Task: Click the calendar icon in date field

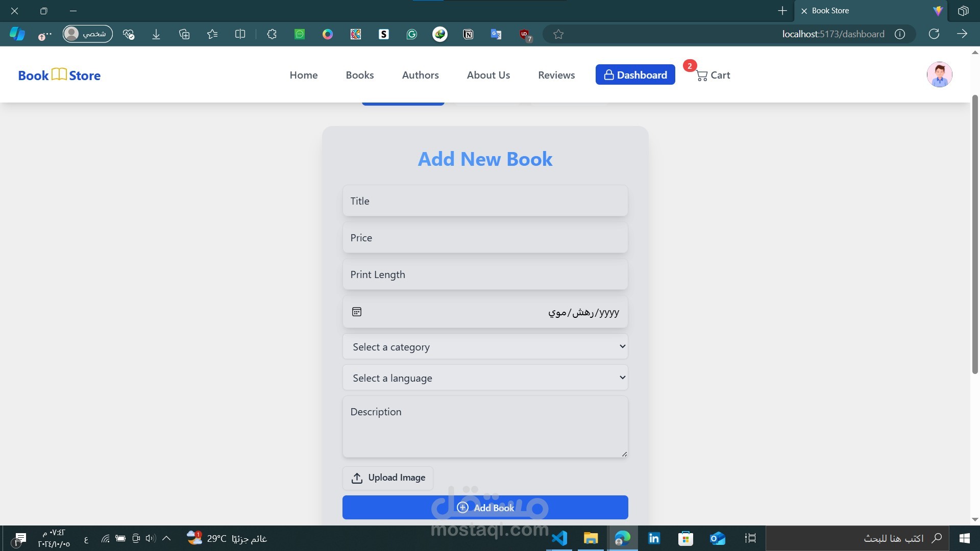Action: (357, 312)
